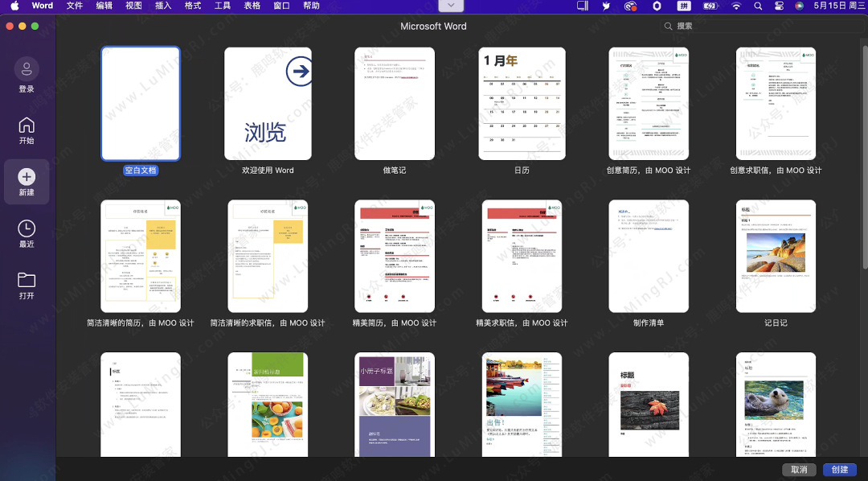
Task: Open the 开始 home icon in sidebar
Action: (x=27, y=125)
